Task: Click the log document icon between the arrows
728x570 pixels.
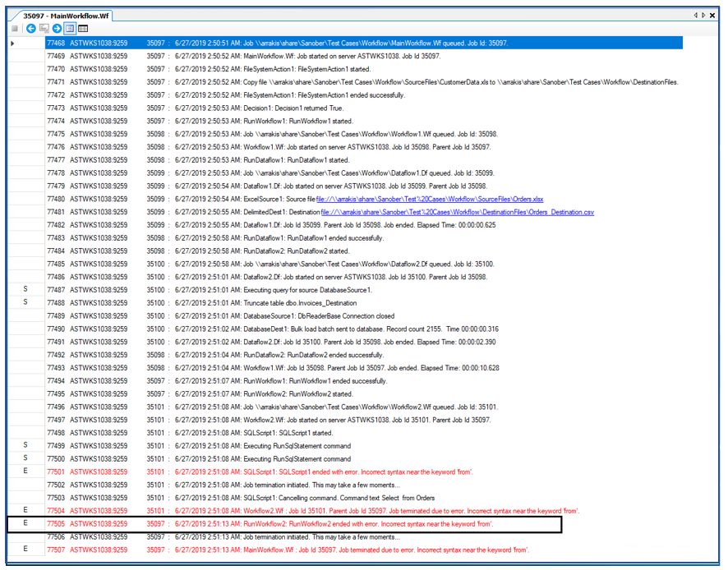Action: (44, 28)
